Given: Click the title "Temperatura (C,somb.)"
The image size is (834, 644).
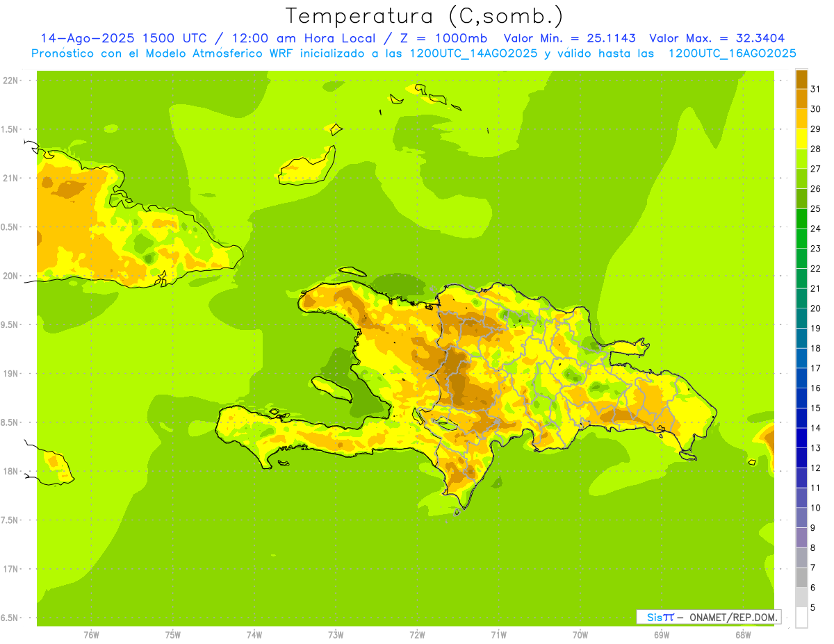Looking at the screenshot, I should pyautogui.click(x=425, y=17).
